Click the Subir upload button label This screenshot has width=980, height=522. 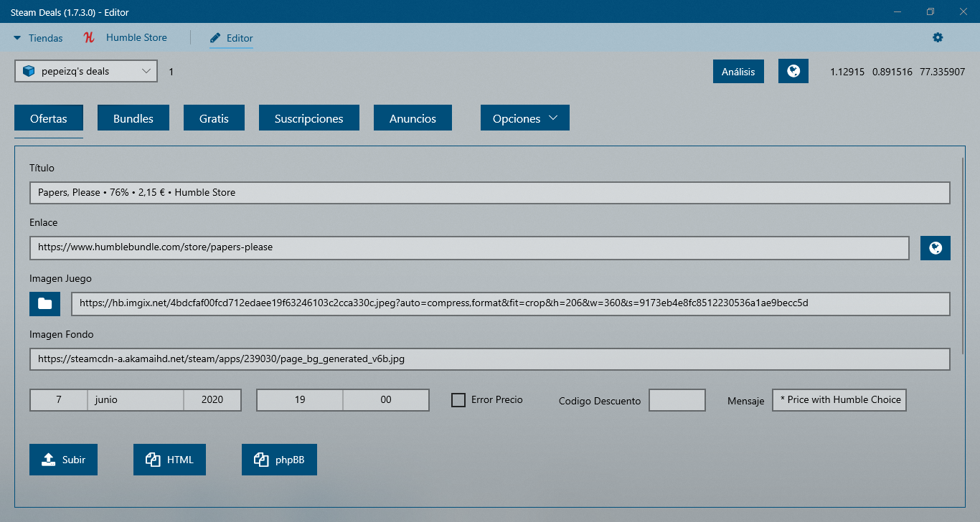click(74, 460)
